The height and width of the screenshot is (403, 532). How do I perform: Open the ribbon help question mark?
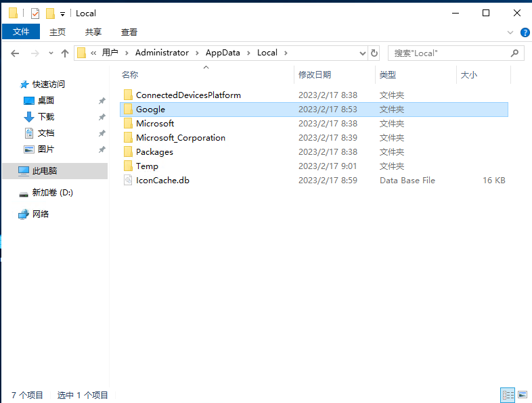(x=525, y=32)
